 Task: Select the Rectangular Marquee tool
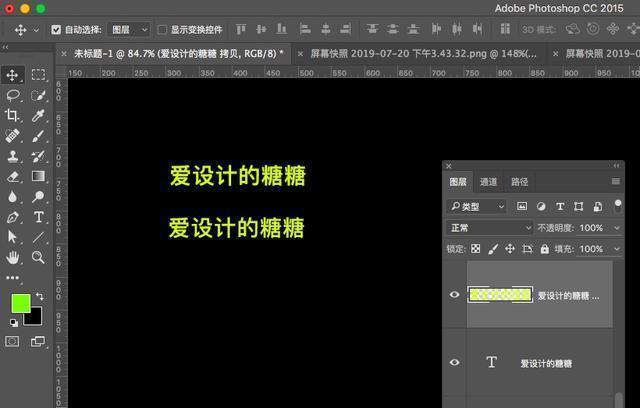(38, 75)
